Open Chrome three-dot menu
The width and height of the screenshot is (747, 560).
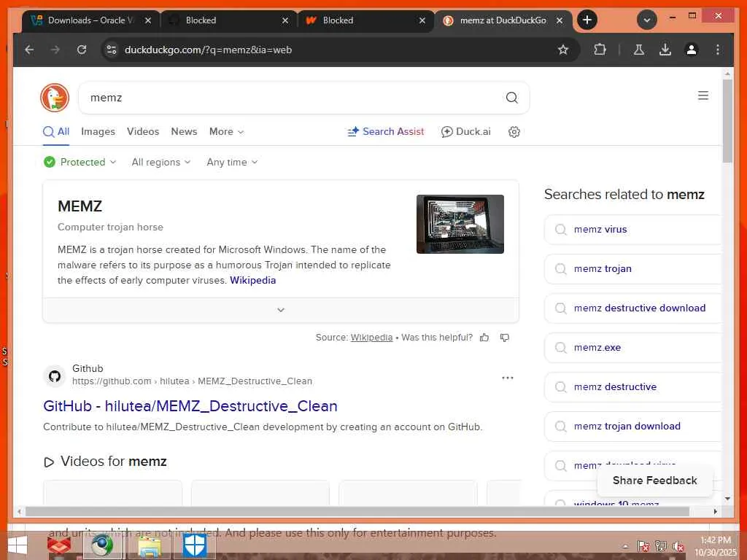pyautogui.click(x=718, y=50)
